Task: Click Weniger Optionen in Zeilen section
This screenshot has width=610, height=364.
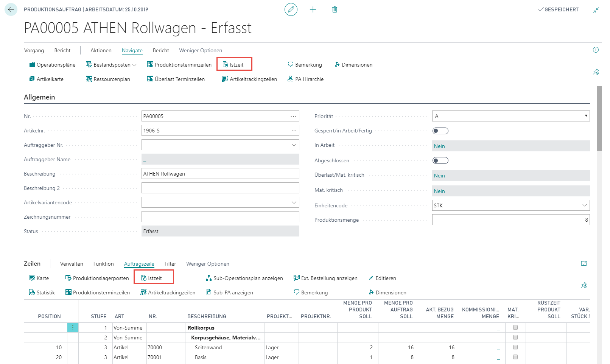Action: [208, 264]
